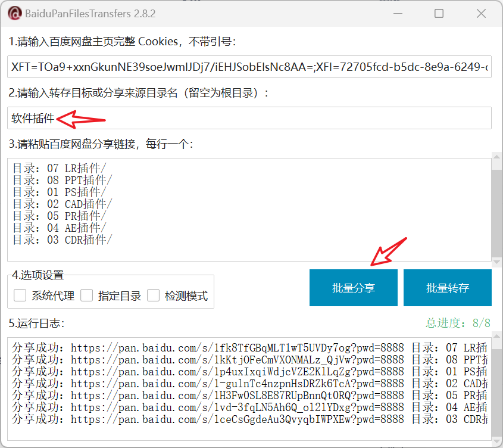Viewport: 503px width, 448px height.
Task: Click the share links box scroll-down arrow
Action: pos(496,257)
